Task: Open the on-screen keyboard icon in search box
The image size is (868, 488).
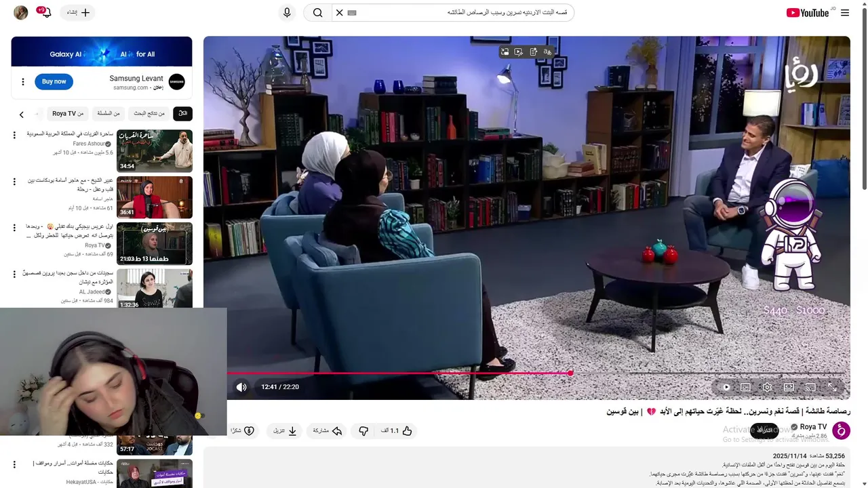Action: pyautogui.click(x=352, y=12)
